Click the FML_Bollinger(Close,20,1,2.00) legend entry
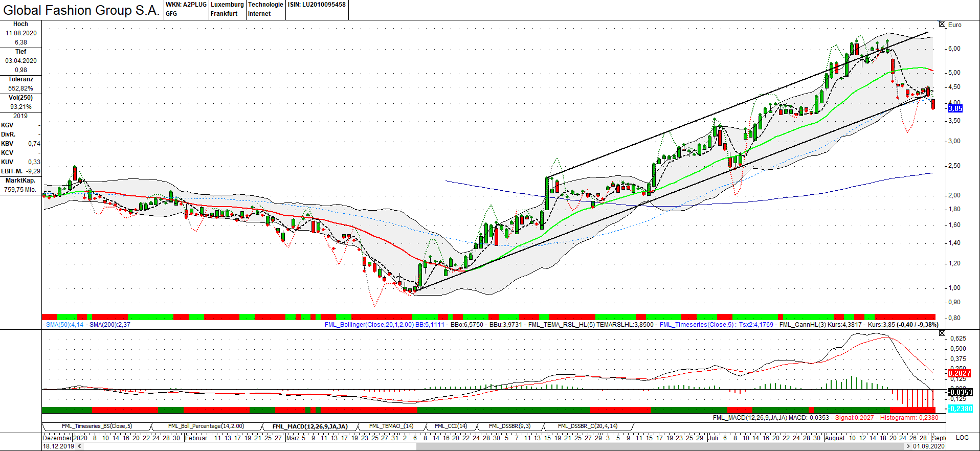Viewport: 980px width, 451px height. (x=369, y=325)
